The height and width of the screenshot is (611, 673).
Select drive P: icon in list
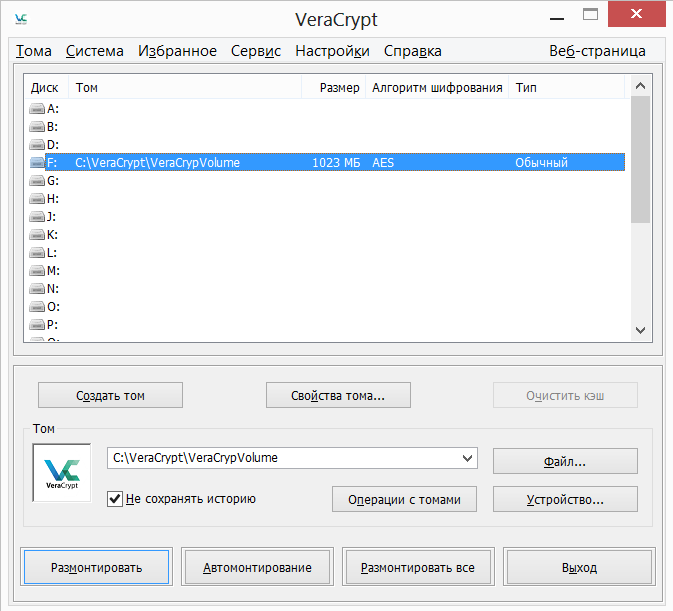pos(37,325)
